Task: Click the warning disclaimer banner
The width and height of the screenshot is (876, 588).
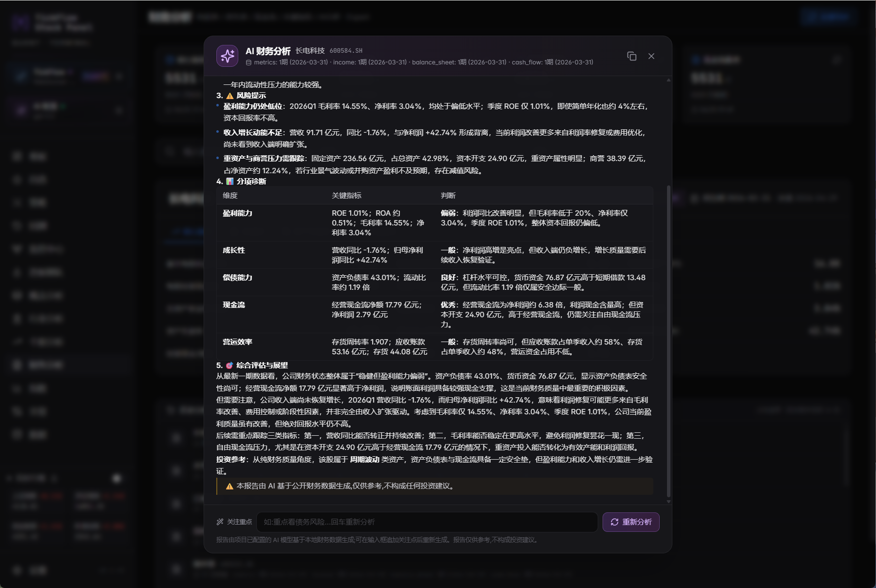Action: coord(435,487)
